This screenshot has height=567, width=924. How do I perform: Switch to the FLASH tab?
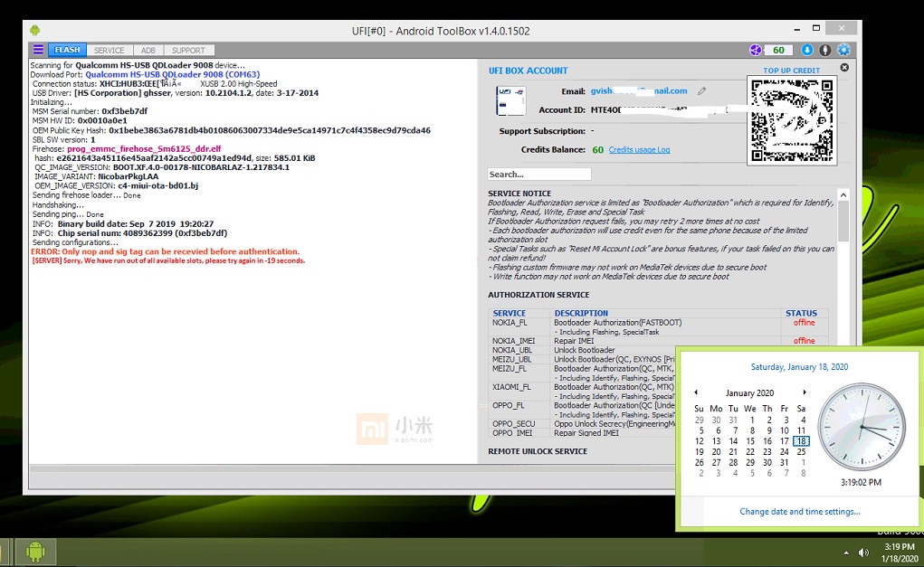click(x=67, y=50)
